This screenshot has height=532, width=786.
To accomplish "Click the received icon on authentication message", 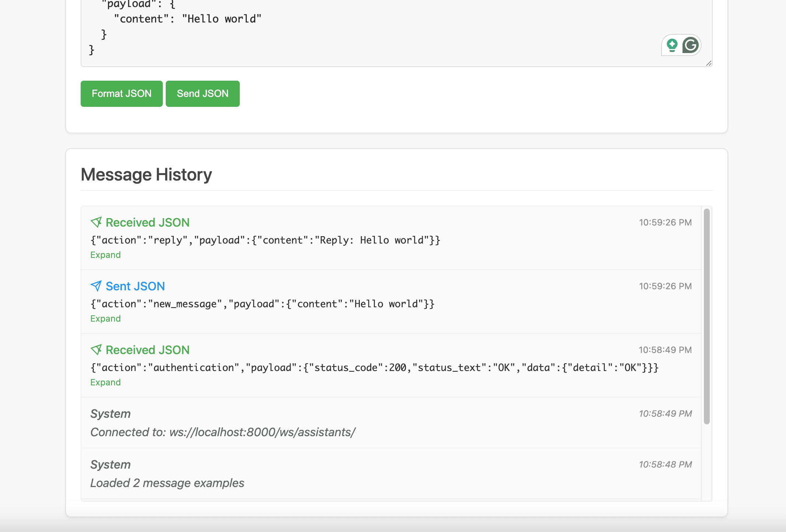I will click(96, 350).
